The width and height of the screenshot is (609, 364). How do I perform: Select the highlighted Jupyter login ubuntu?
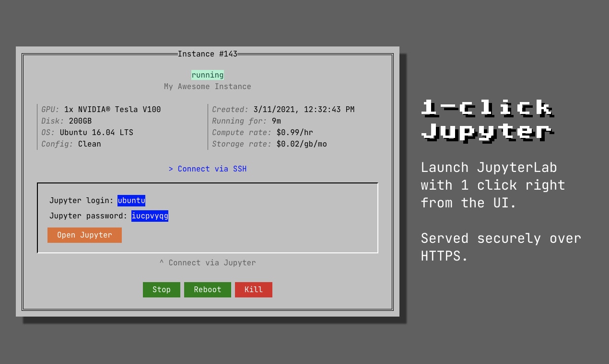[131, 200]
